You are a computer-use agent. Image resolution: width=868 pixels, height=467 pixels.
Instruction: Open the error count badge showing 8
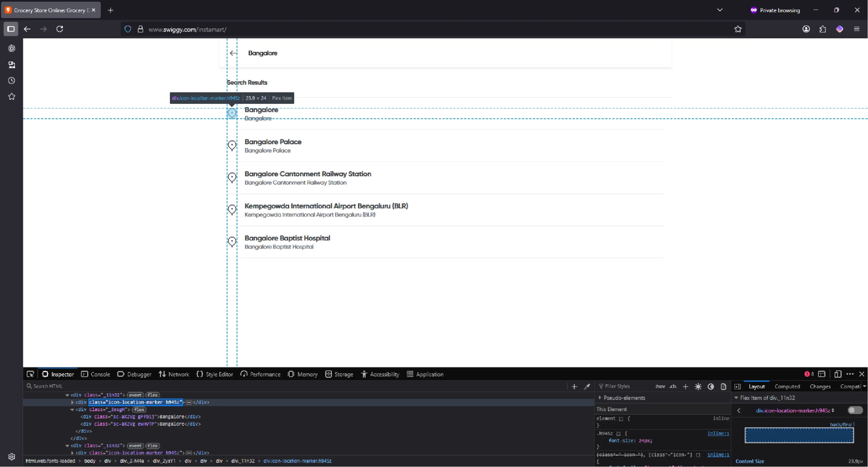tap(809, 374)
